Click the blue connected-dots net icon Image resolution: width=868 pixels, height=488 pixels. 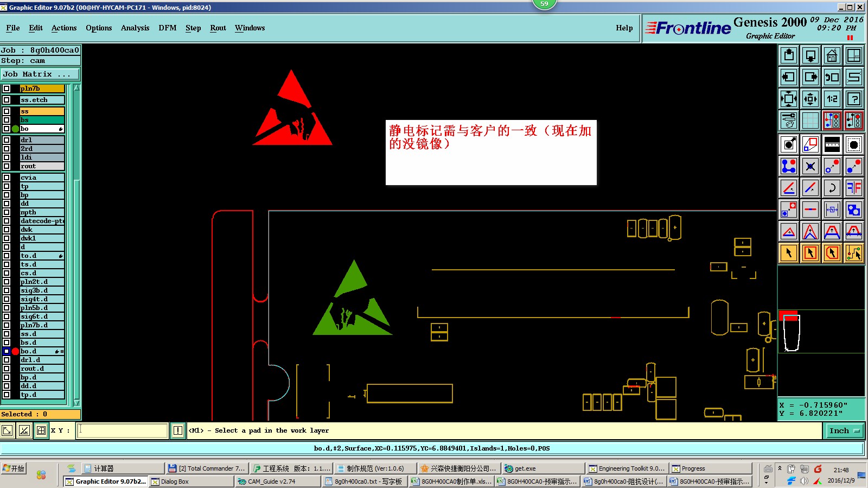[789, 166]
